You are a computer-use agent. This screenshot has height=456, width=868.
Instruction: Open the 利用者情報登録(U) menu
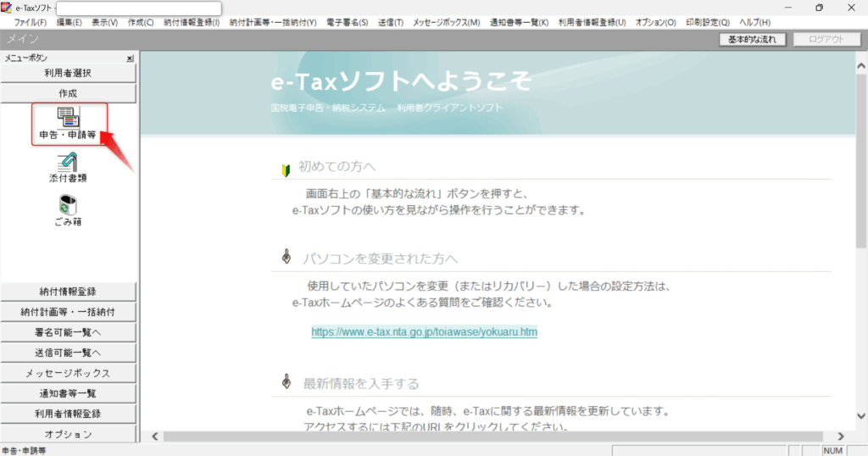[x=592, y=23]
